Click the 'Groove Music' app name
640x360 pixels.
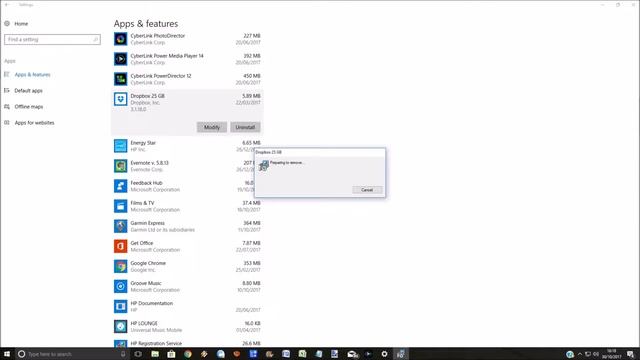point(146,283)
